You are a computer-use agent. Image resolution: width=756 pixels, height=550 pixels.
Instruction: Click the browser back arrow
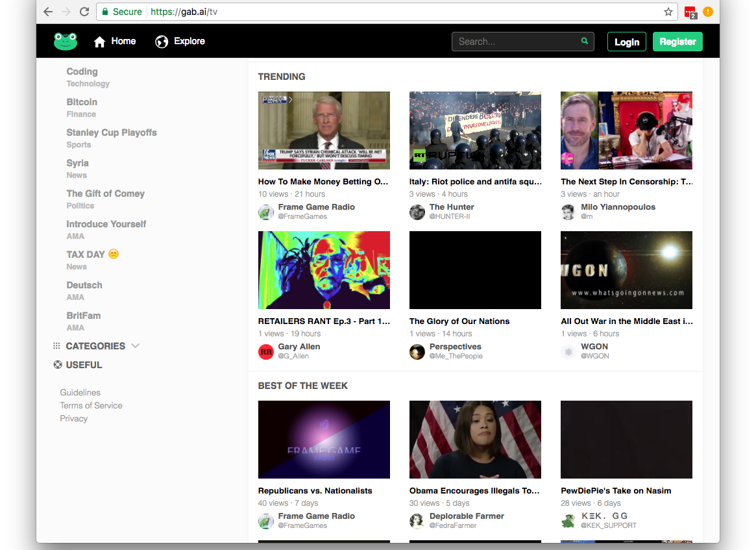[48, 12]
